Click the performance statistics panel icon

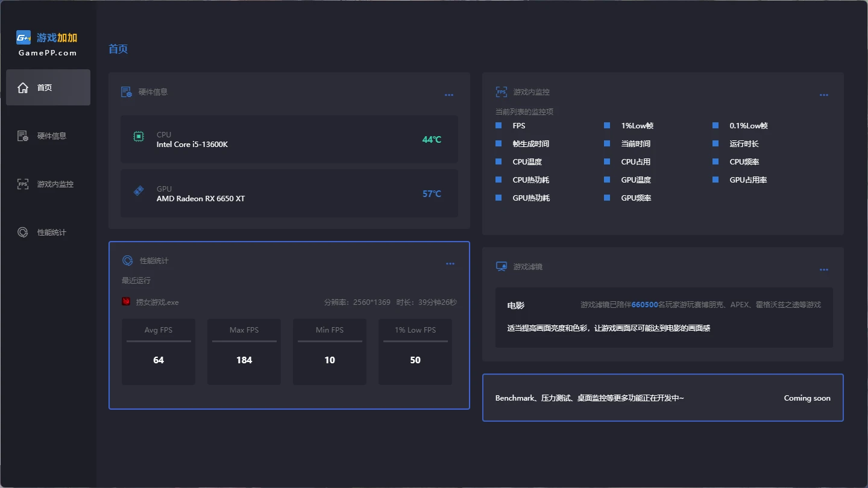tap(128, 261)
